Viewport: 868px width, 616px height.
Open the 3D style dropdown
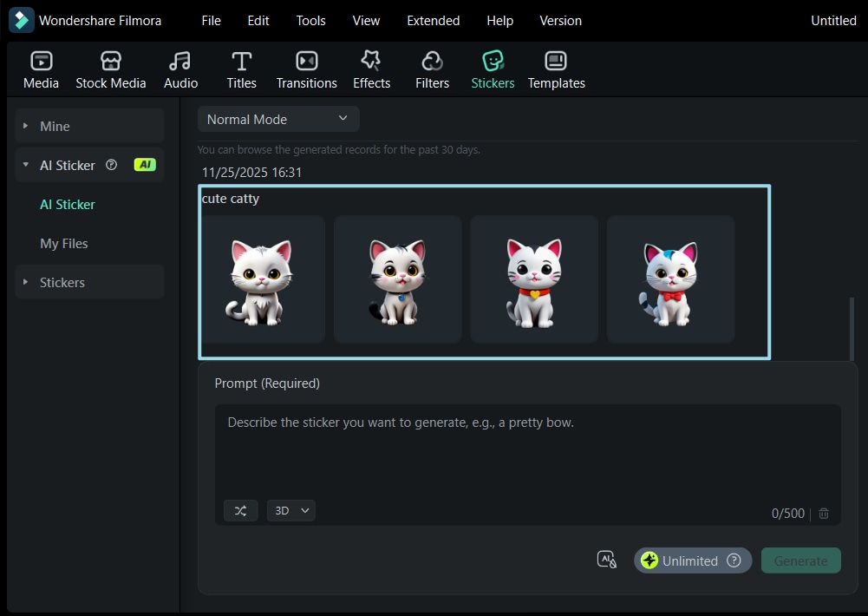[290, 510]
